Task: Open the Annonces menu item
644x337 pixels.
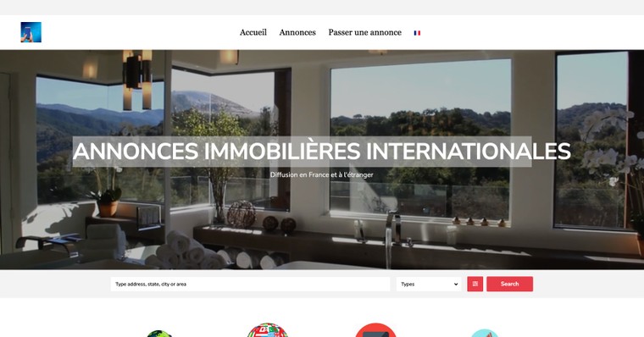Action: (297, 32)
